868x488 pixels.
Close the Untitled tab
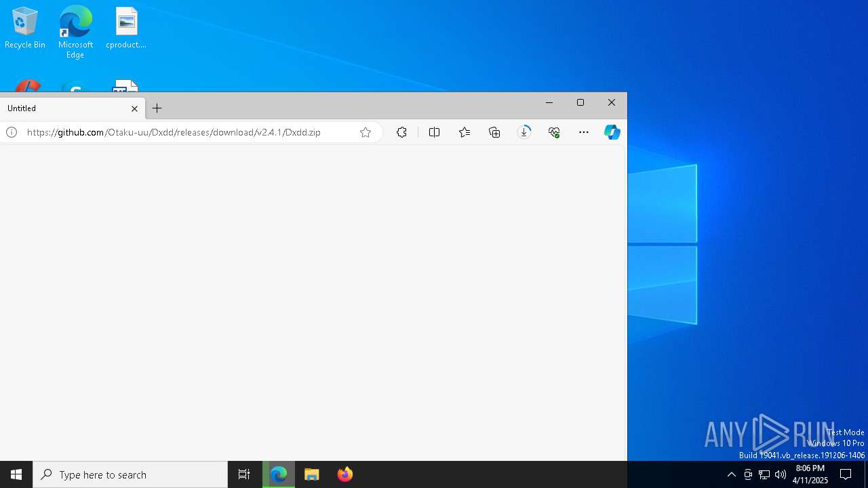(134, 108)
